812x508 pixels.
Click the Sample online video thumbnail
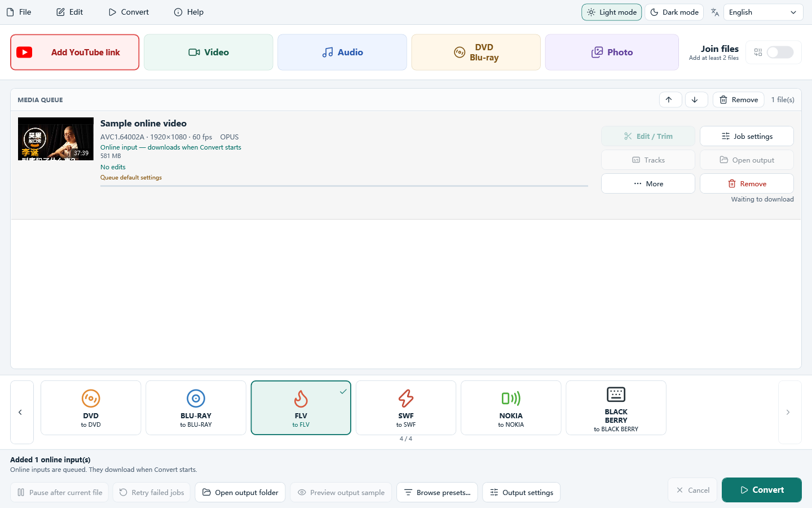point(56,139)
